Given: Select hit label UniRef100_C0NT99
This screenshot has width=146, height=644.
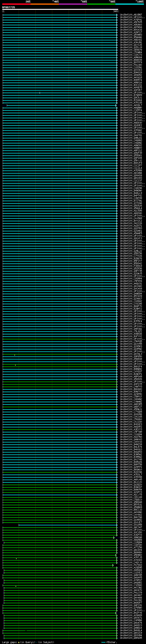Looking at the screenshot, I should (x=131, y=198).
